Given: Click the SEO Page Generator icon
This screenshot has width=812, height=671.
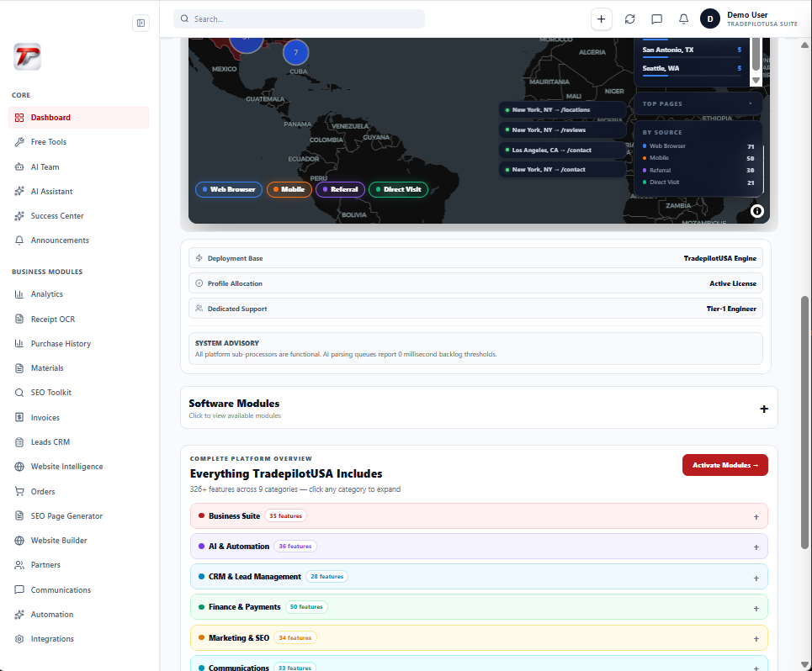Looking at the screenshot, I should click(x=19, y=515).
